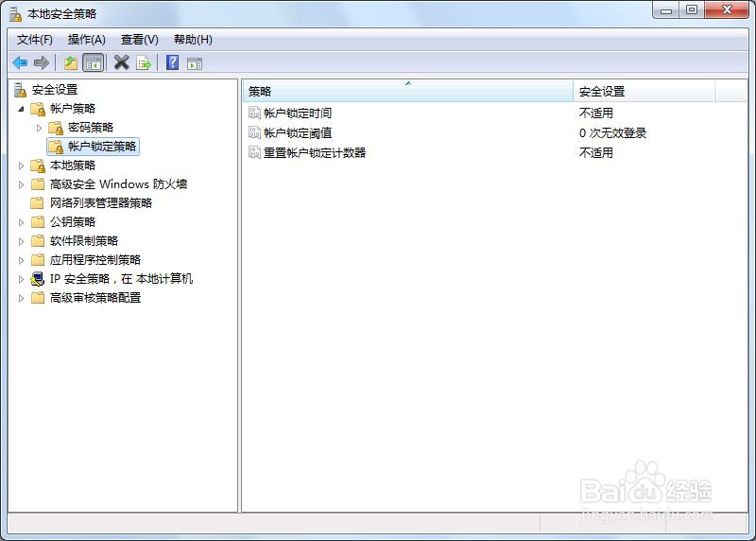This screenshot has height=541, width=756.
Task: Click the policy icon beside 帐户锁定阈值
Action: (x=254, y=132)
